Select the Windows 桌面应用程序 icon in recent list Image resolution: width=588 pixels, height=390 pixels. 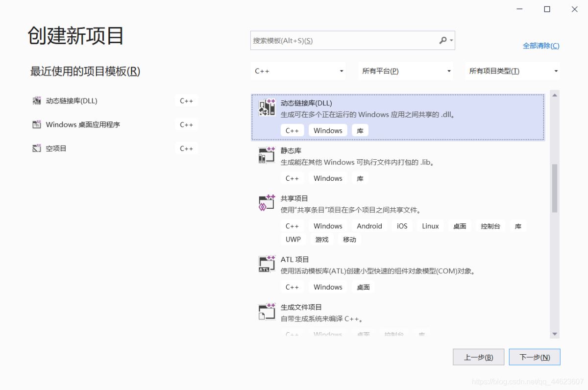coord(36,124)
